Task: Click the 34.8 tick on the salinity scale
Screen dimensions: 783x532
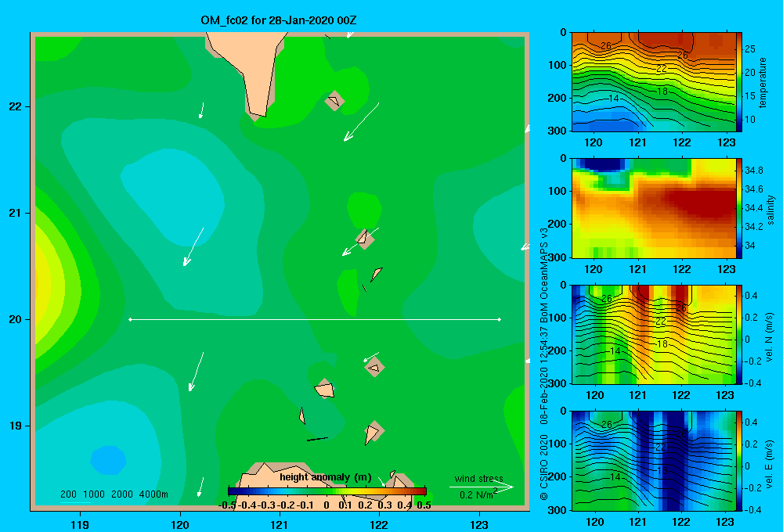Action: click(753, 171)
